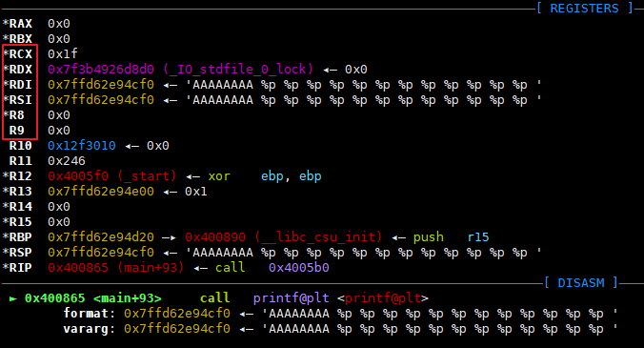This screenshot has height=348, width=644.
Task: Click 0x4005f0 (_start) address
Action: [x=112, y=175]
